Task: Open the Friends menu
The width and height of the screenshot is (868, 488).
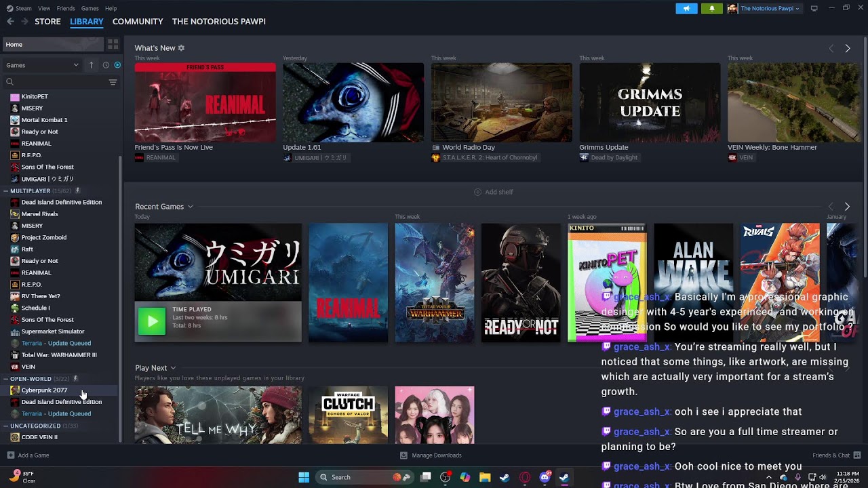Action: 66,9
